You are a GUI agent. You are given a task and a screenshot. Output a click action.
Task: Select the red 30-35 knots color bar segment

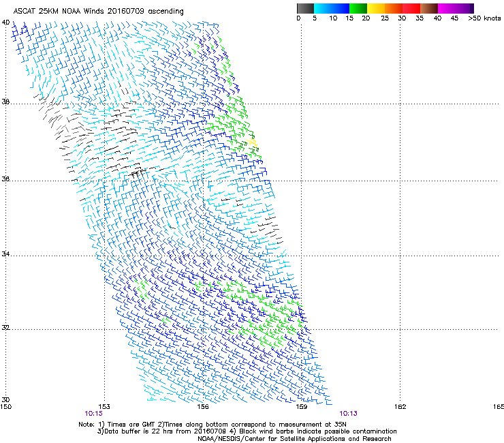click(x=411, y=8)
